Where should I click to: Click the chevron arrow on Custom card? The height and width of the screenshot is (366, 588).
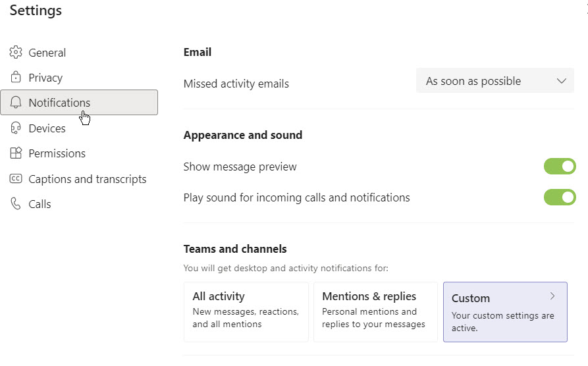tap(552, 296)
